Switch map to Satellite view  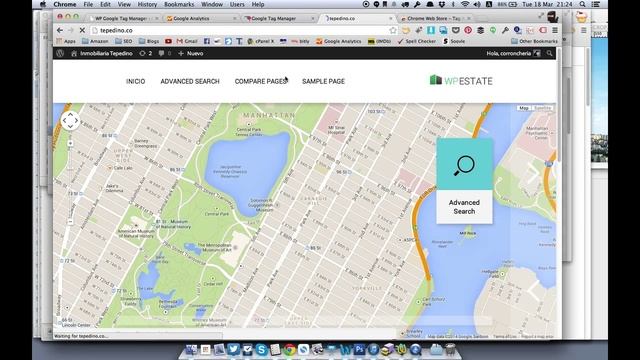point(542,108)
